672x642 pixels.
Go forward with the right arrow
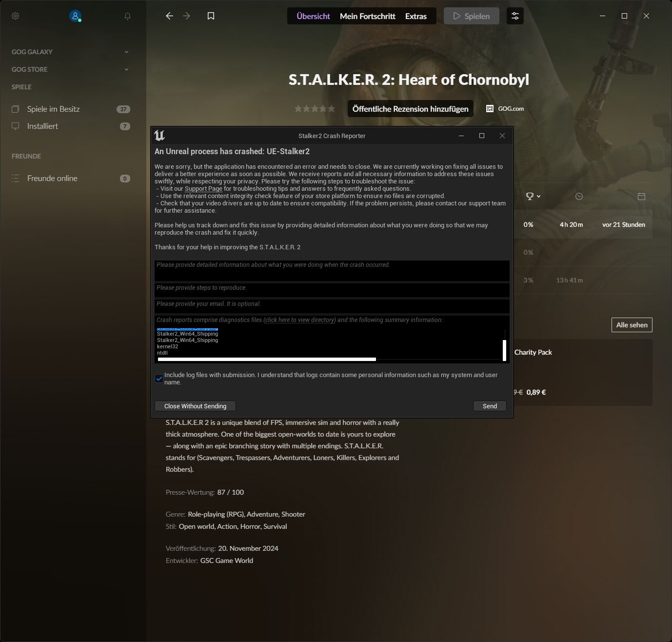pos(186,16)
